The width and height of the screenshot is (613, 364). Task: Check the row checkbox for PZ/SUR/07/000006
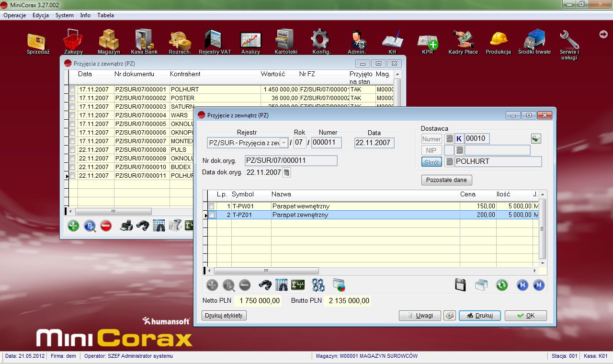tap(72, 133)
